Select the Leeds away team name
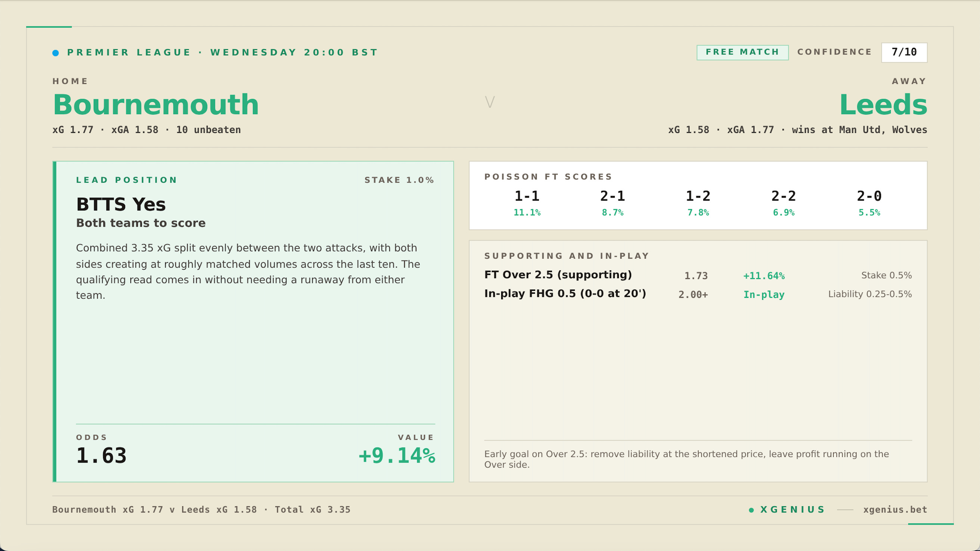 [883, 105]
